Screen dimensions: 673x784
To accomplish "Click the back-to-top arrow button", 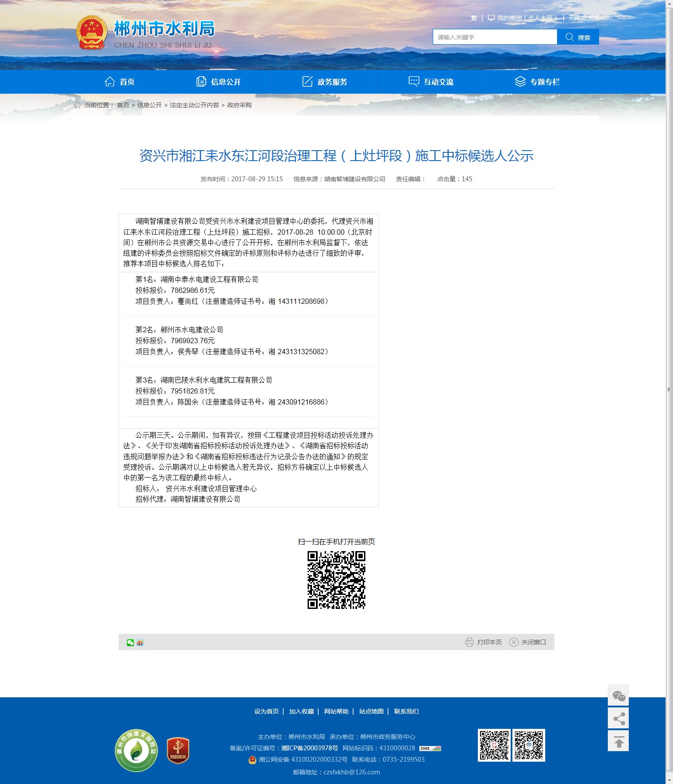I will point(618,741).
